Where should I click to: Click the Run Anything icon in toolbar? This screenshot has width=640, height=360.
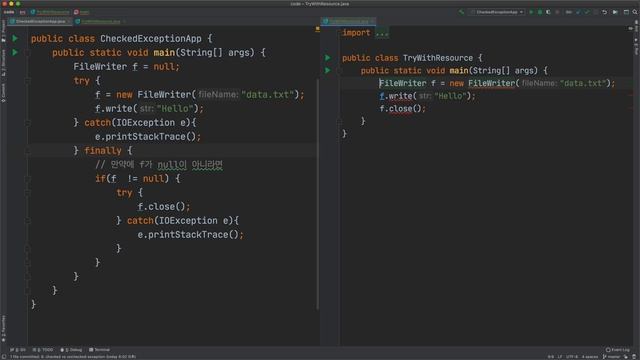click(615, 12)
